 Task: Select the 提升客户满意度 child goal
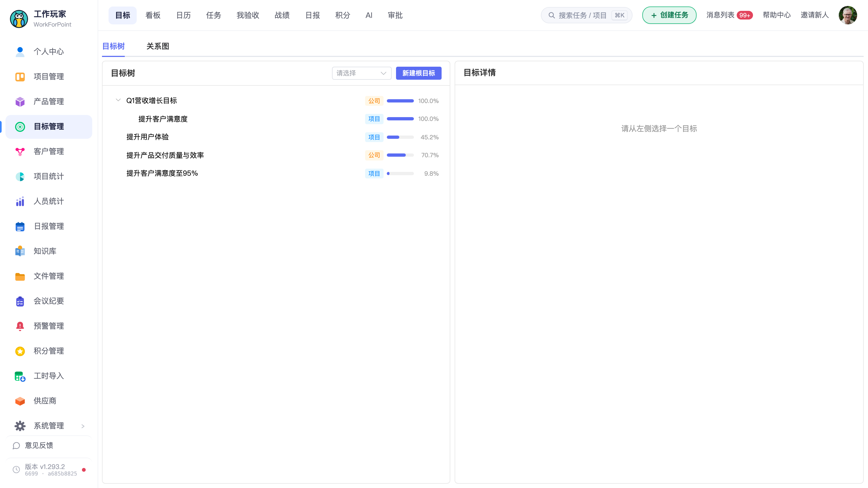click(x=163, y=119)
